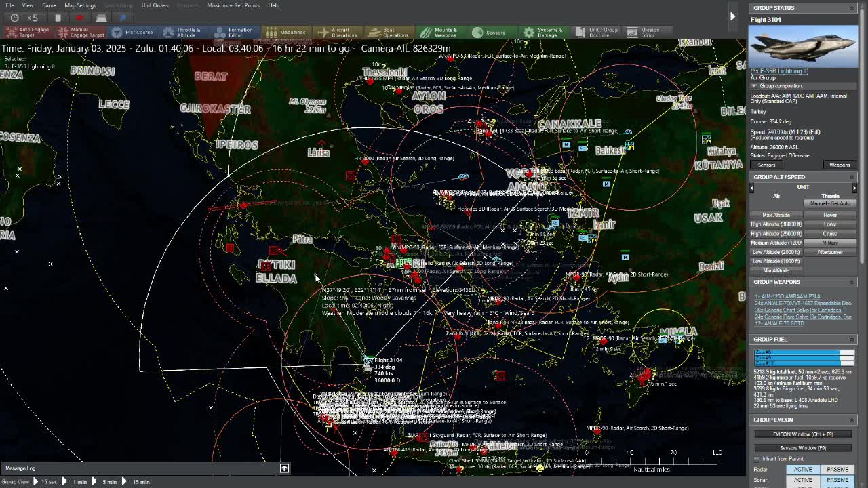This screenshot has height=488, width=868.
Task: Open the Formation Editor
Action: pyautogui.click(x=233, y=32)
